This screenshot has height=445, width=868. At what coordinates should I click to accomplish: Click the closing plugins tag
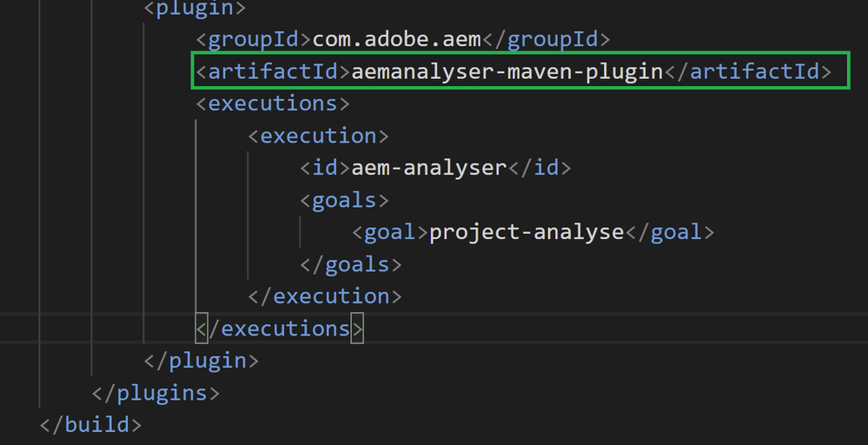pyautogui.click(x=156, y=392)
